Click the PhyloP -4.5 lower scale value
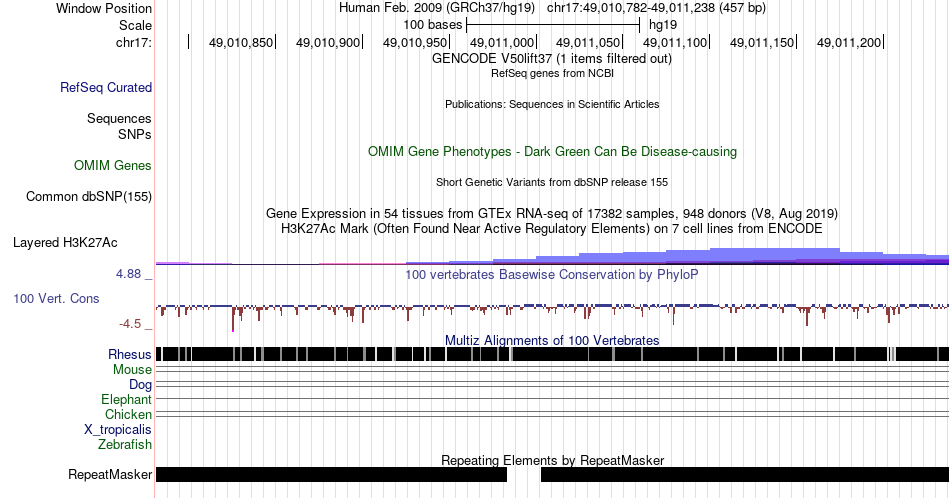This screenshot has width=950, height=498. (x=130, y=324)
